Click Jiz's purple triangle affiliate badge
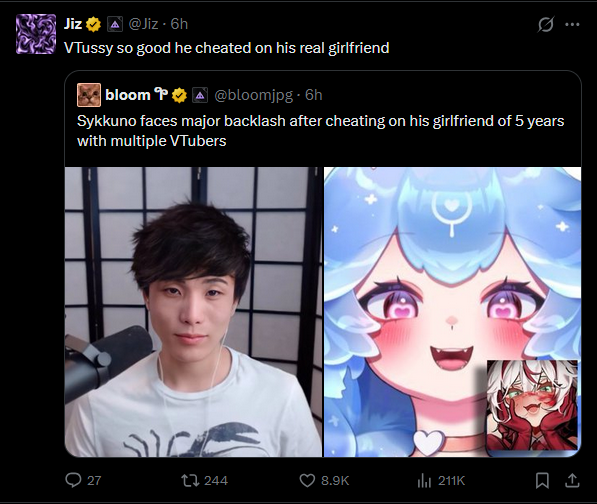This screenshot has height=504, width=597. pyautogui.click(x=115, y=25)
